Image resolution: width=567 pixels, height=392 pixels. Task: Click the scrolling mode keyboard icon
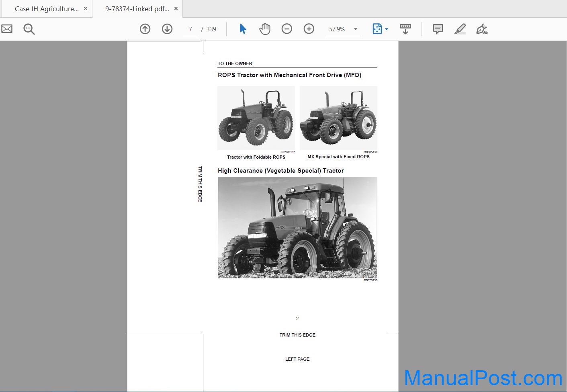click(x=405, y=29)
